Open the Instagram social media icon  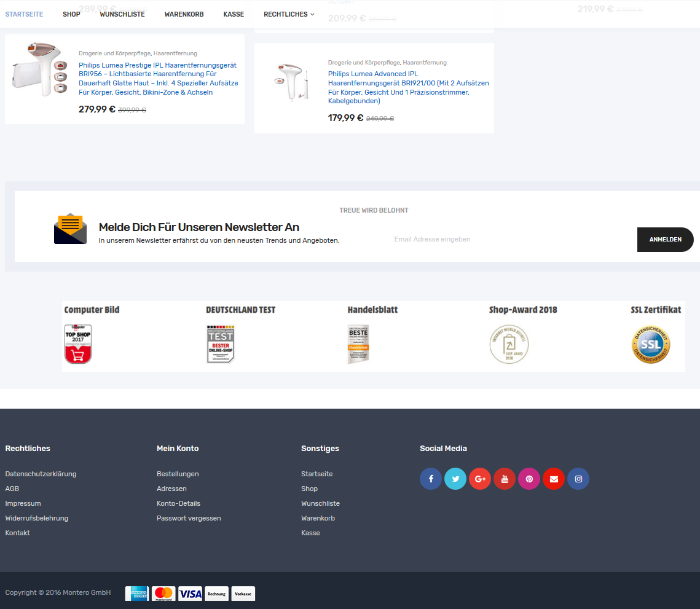click(x=578, y=479)
